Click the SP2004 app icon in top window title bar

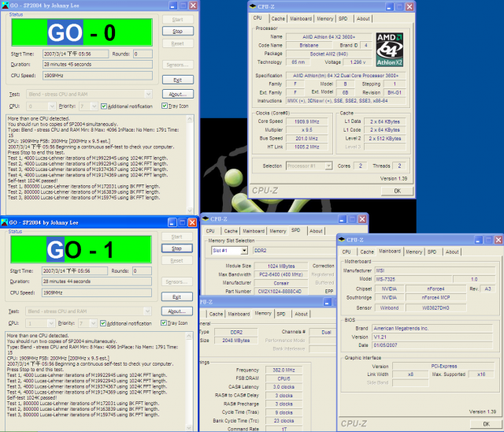click(6, 6)
